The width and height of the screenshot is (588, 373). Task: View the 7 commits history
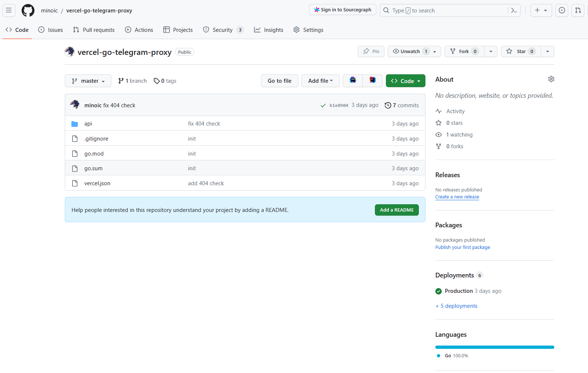click(x=402, y=105)
